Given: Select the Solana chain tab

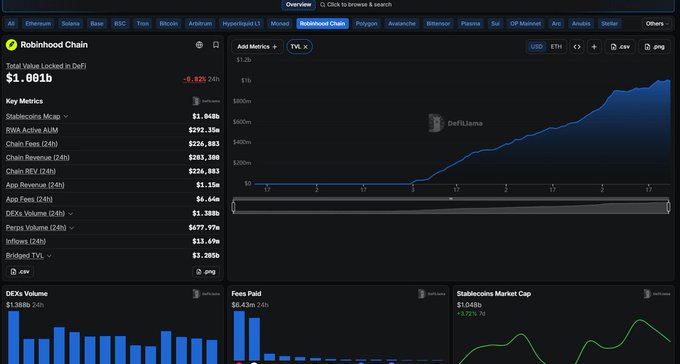Looking at the screenshot, I should pos(71,23).
